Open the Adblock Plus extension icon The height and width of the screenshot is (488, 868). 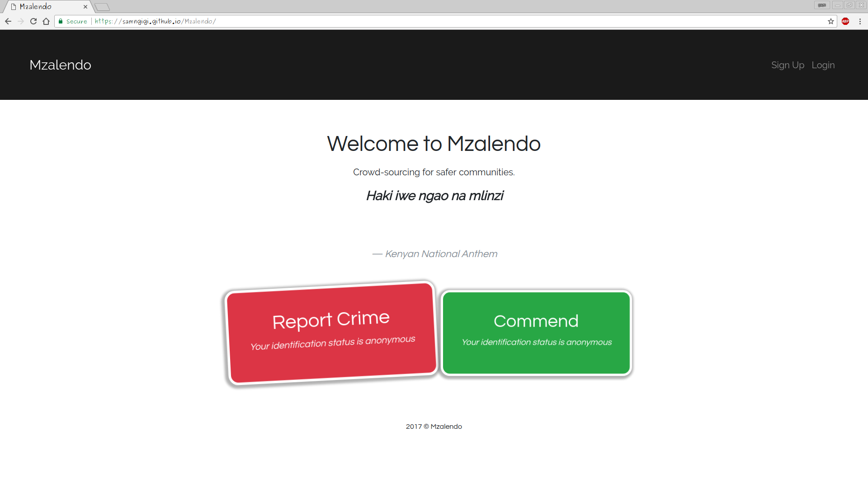[x=845, y=21]
